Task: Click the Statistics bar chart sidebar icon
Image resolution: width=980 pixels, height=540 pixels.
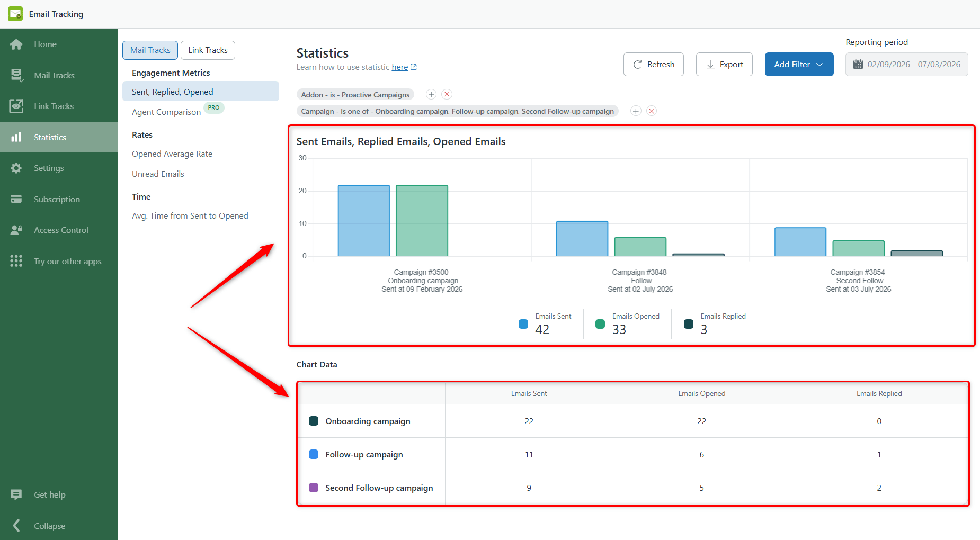Action: (16, 137)
